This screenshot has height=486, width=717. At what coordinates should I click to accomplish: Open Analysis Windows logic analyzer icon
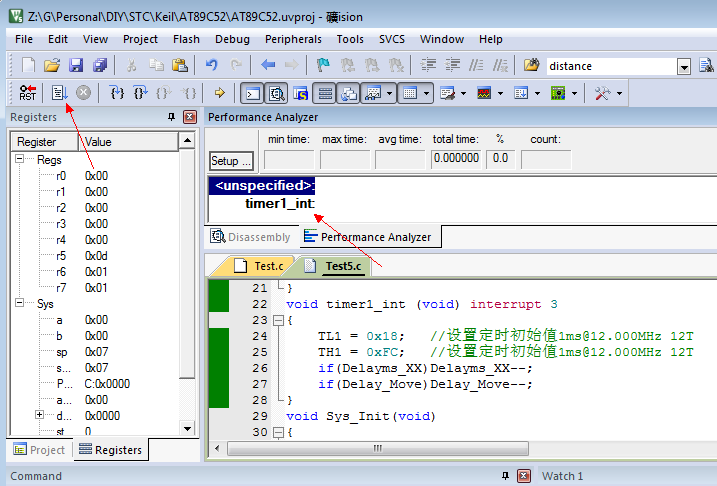pos(484,93)
